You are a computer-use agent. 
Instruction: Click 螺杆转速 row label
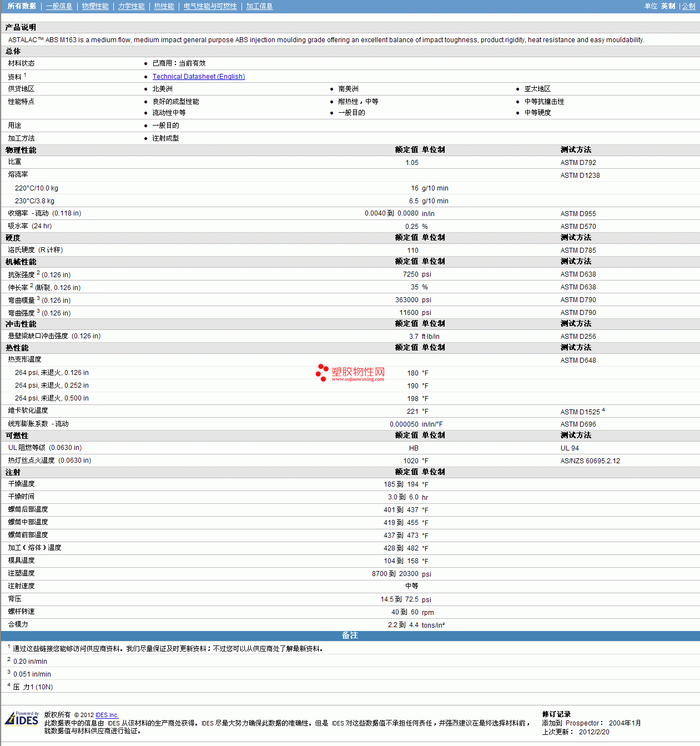coord(21,612)
